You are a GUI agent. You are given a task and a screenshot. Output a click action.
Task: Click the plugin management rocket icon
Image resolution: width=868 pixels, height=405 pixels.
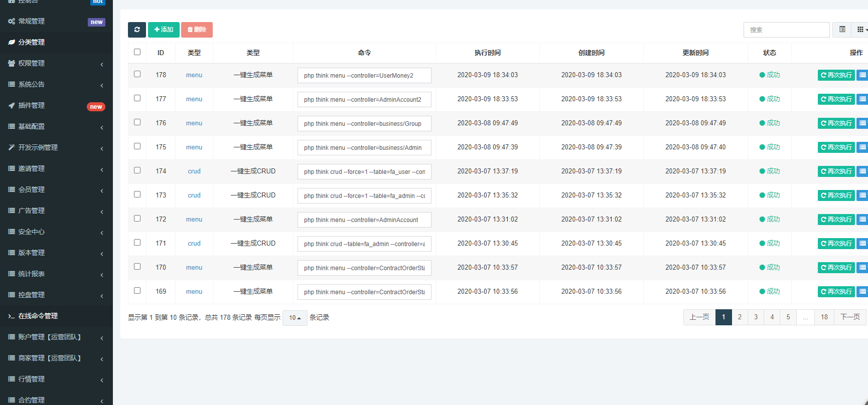(x=12, y=105)
